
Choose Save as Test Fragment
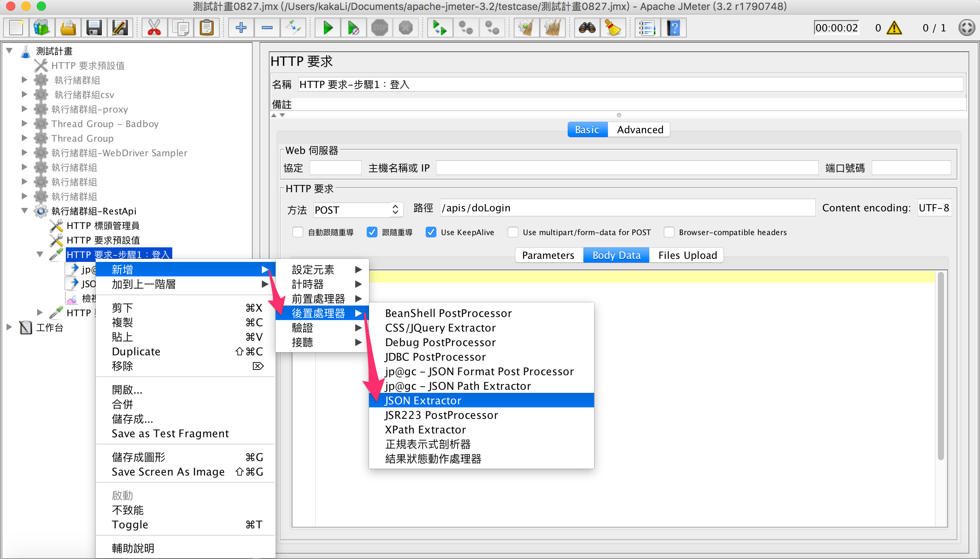(185, 433)
